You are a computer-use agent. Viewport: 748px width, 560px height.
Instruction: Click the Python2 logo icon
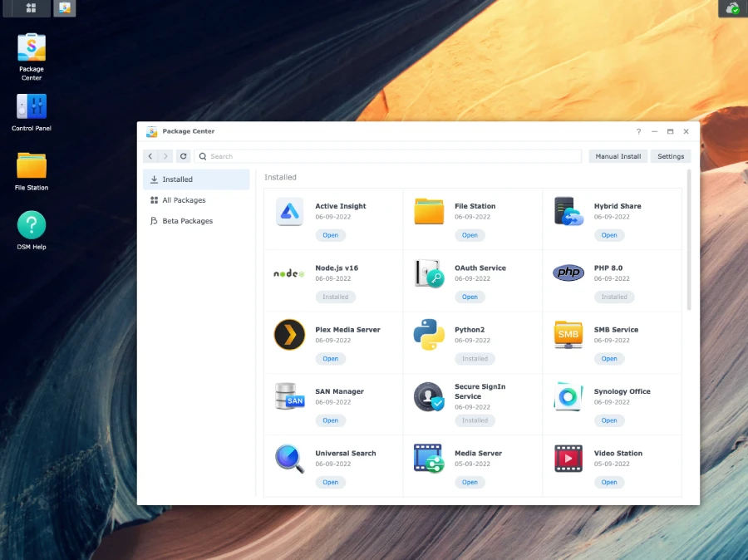tap(429, 335)
